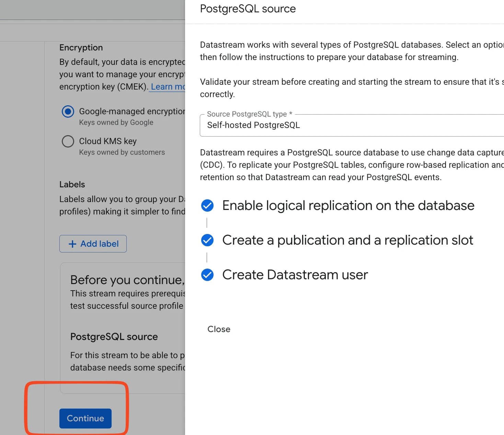Close the PostgreSQL source panel with Close
The height and width of the screenshot is (435, 504).
[219, 329]
